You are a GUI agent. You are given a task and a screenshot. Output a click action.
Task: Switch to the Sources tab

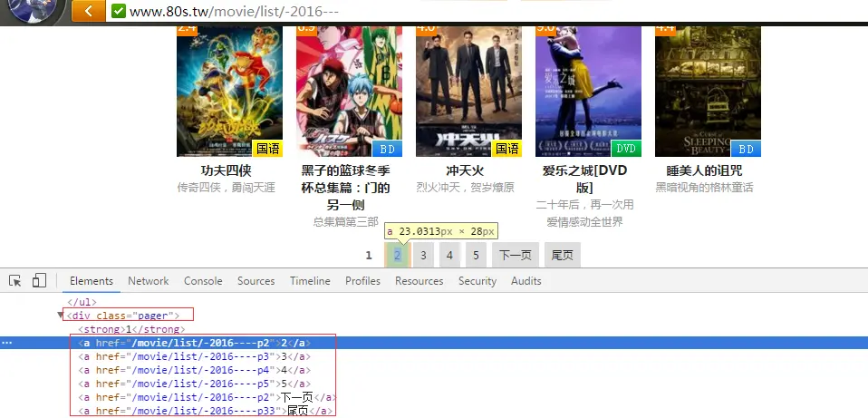[x=256, y=281]
